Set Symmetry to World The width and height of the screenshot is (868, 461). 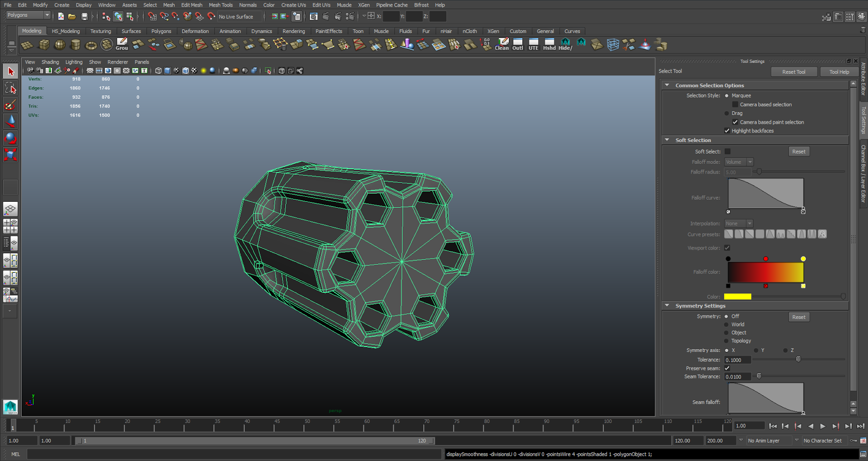727,325
